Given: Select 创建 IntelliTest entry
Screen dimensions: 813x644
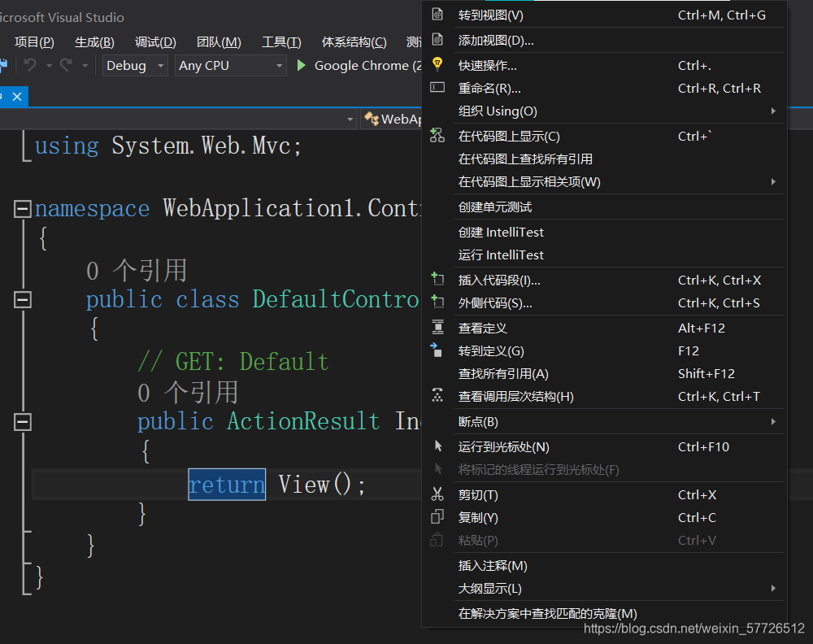Looking at the screenshot, I should tap(605, 232).
